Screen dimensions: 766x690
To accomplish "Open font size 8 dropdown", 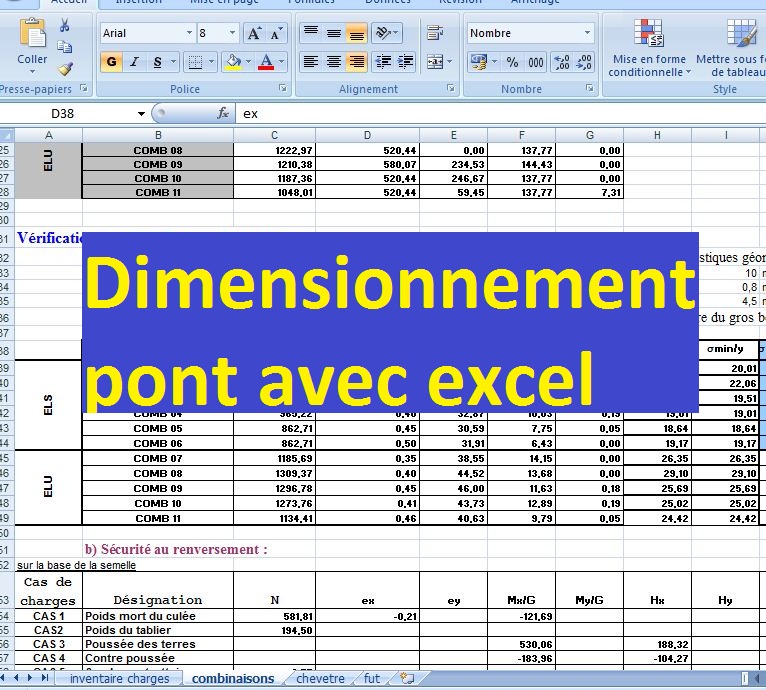I will point(232,33).
